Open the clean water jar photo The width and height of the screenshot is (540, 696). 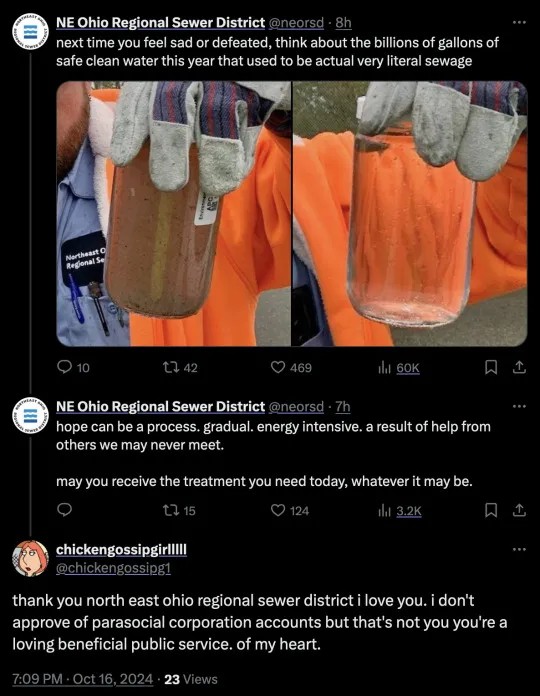[x=410, y=214]
